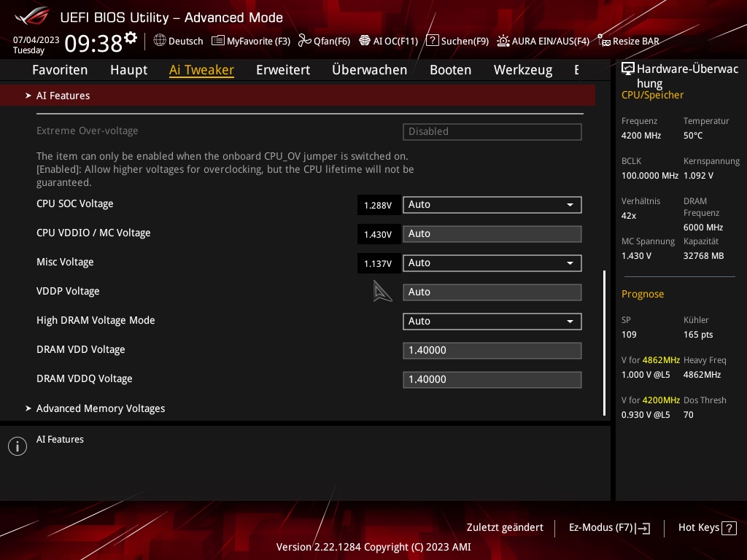Click the time display 09:38
747x560 pixels.
coord(93,43)
